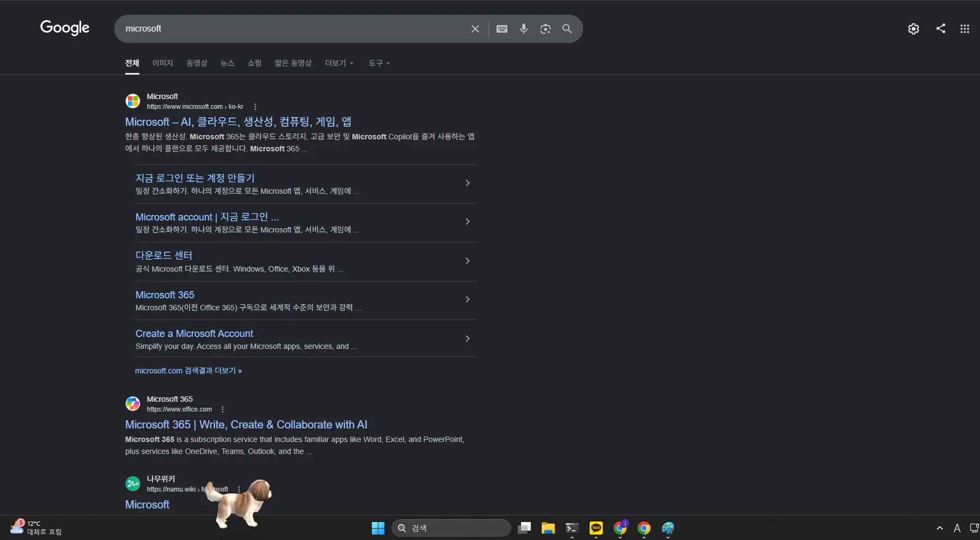Click the share icon at top right
Screen dimensions: 980x540
coord(941,28)
